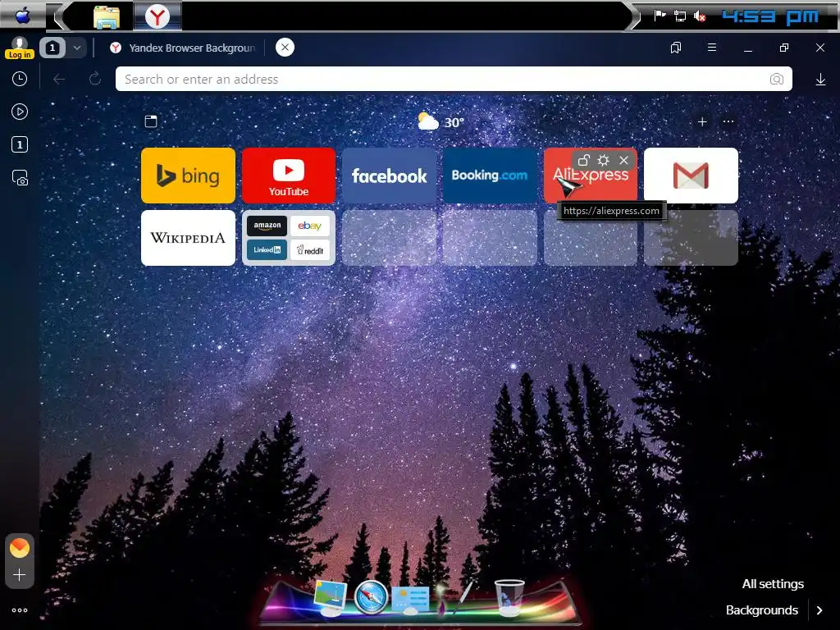This screenshot has width=840, height=630.
Task: Open the Apple menu in top bar
Action: point(23,16)
